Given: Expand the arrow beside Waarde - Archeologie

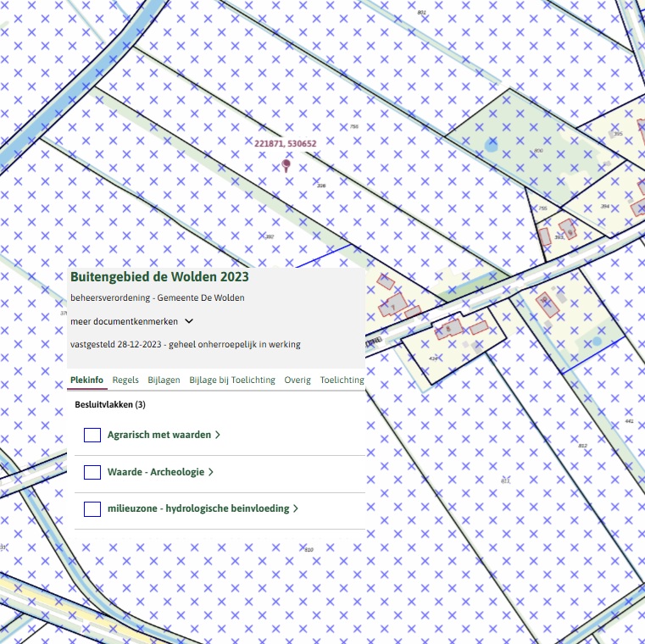Looking at the screenshot, I should 211,472.
